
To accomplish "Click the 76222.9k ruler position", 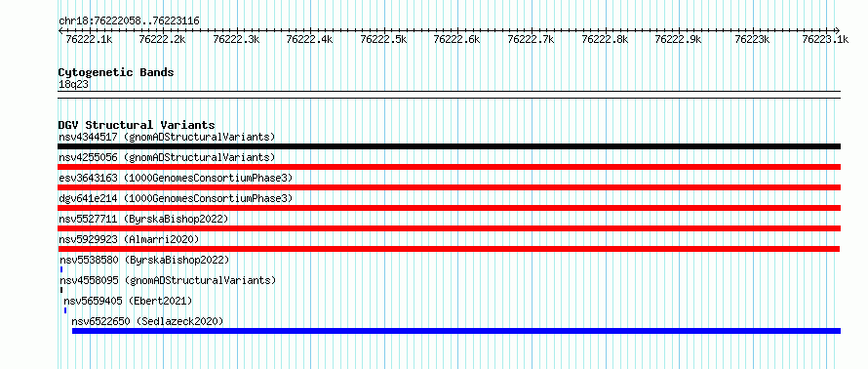I will pos(678,39).
